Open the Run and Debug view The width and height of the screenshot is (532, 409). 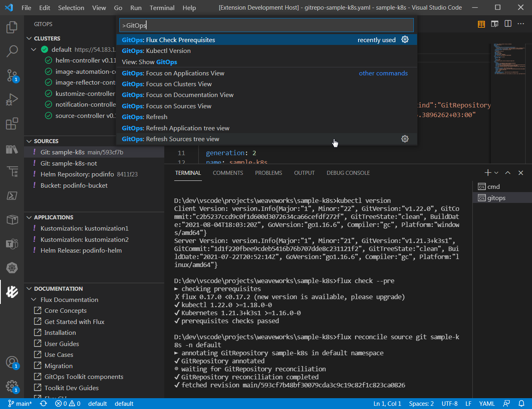click(x=12, y=99)
